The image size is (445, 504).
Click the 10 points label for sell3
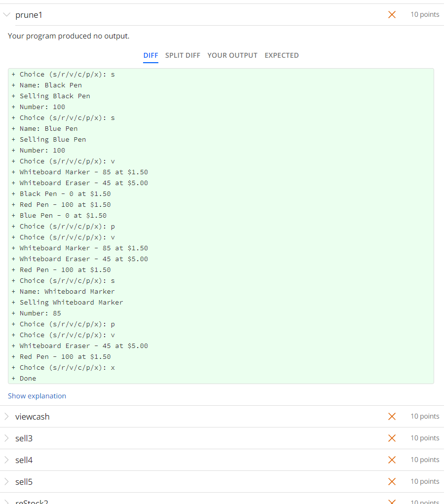point(425,438)
